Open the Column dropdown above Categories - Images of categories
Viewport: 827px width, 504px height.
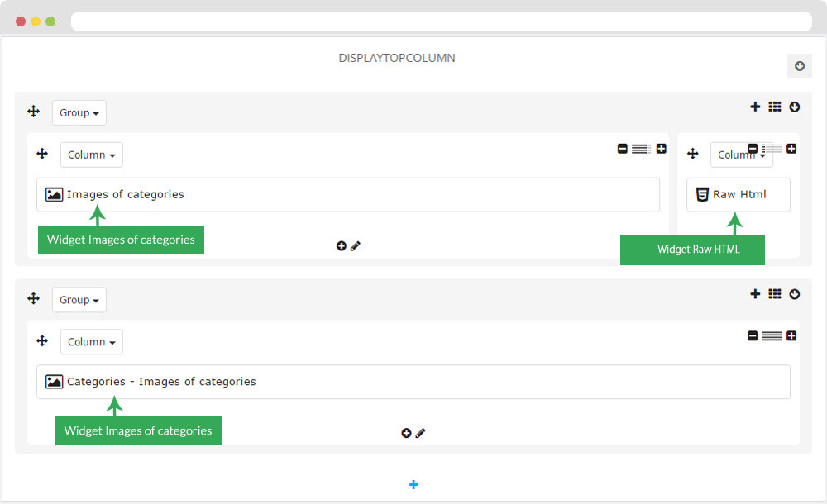click(x=92, y=342)
